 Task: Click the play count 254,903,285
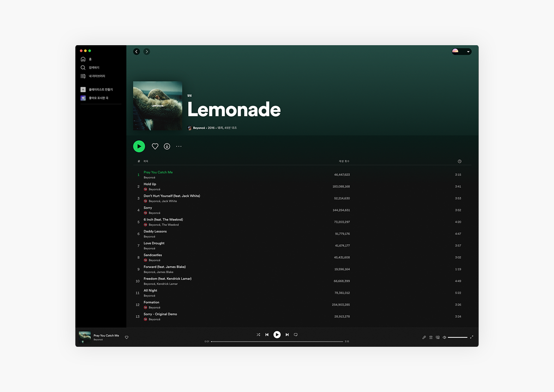pos(341,305)
